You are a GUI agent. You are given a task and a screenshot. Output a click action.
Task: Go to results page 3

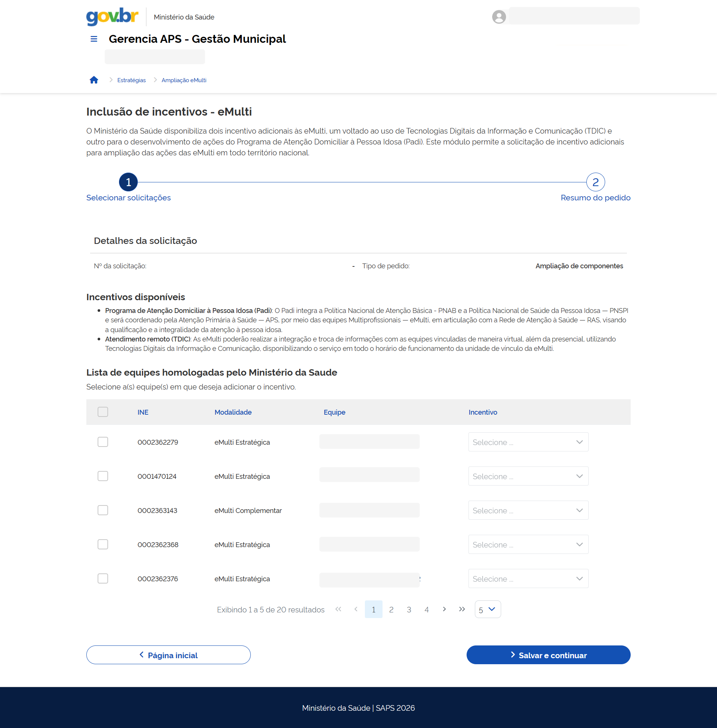pos(408,609)
